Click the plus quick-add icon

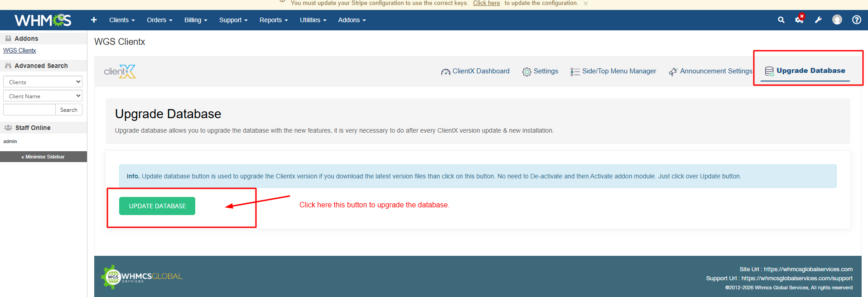(94, 20)
